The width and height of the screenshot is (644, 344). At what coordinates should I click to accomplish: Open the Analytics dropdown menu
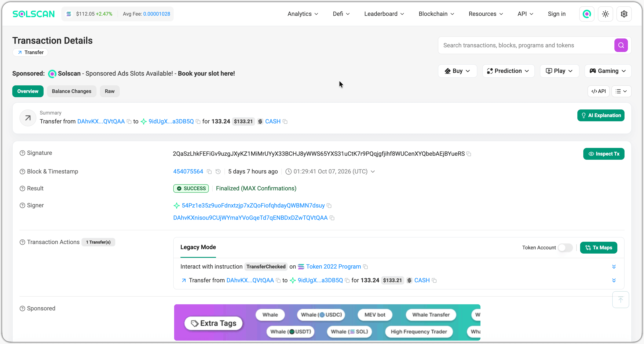coord(303,14)
